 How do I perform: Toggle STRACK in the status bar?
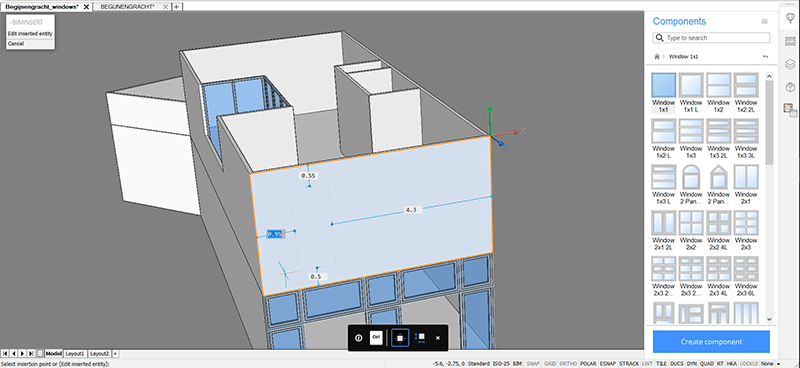click(x=629, y=363)
